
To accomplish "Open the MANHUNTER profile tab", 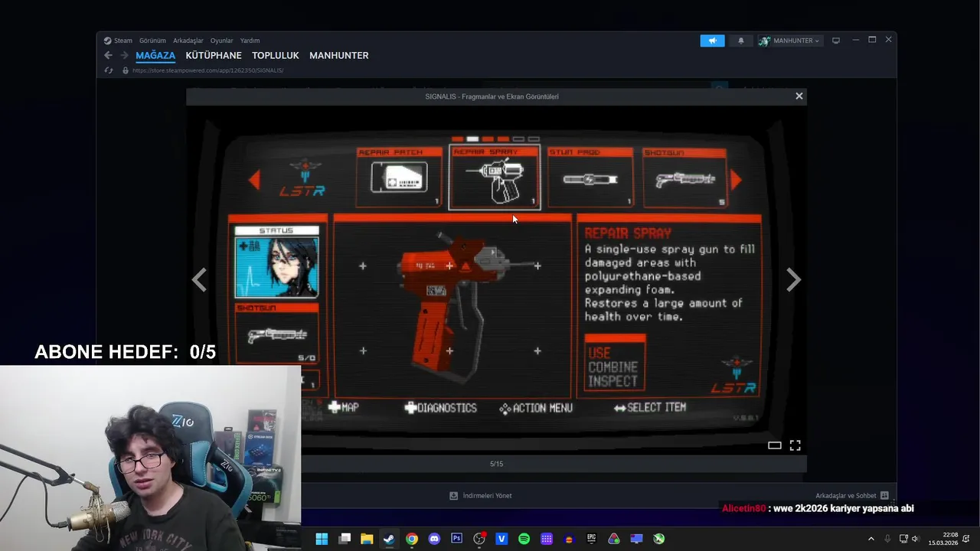I will (339, 55).
